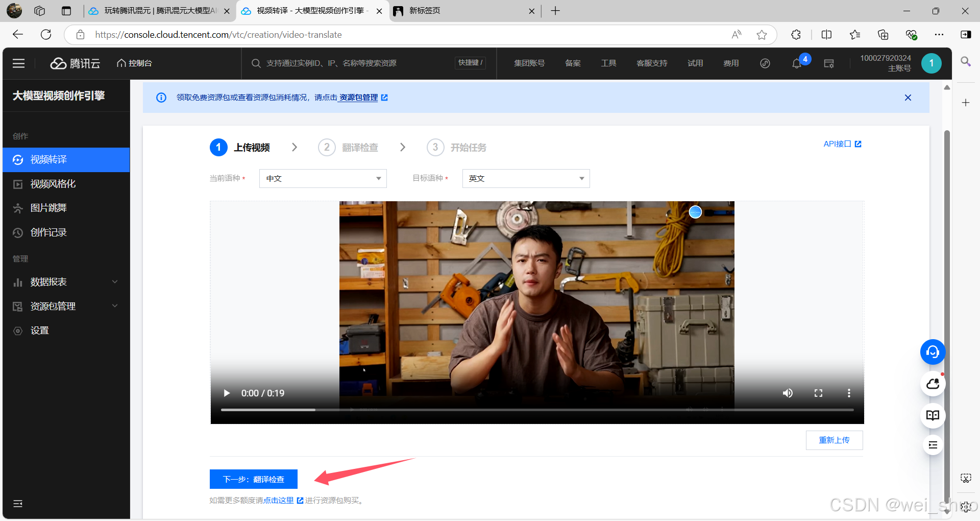This screenshot has height=521, width=980.
Task: Click the notification bell icon
Action: click(796, 63)
